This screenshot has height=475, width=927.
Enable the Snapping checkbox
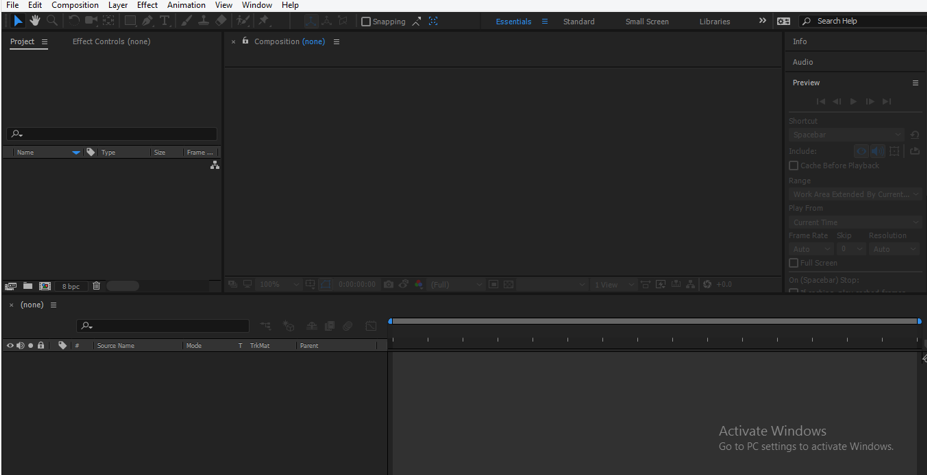366,21
